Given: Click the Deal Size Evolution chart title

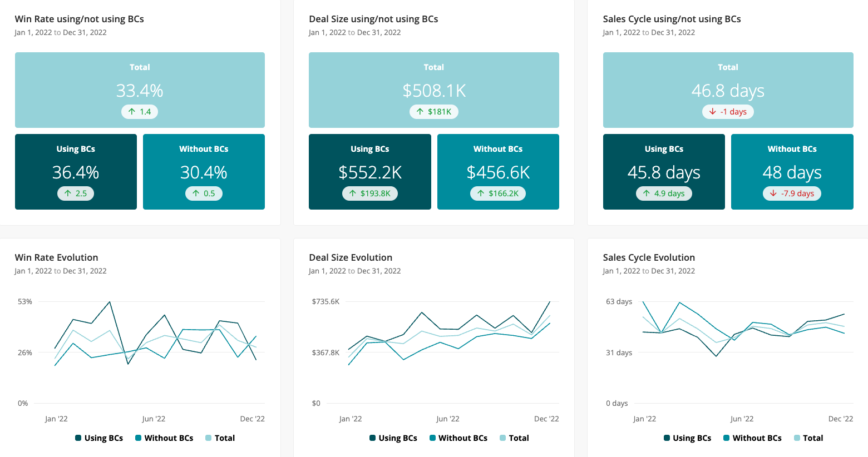Looking at the screenshot, I should click(x=351, y=257).
